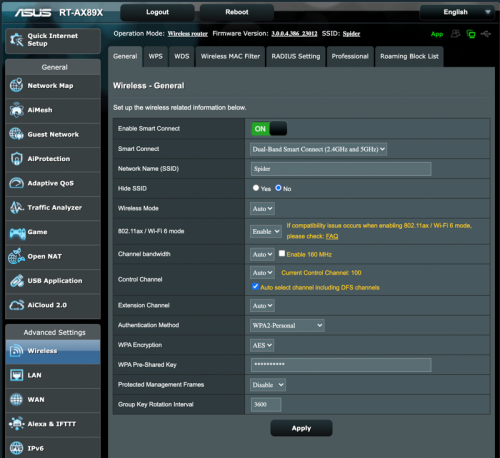Viewport: 500px width, 458px height.
Task: Open the Wireless MAC Filter tab
Action: pos(230,57)
